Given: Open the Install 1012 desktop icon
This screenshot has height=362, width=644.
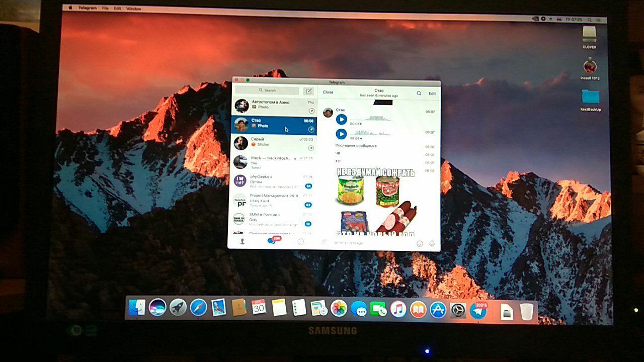Looking at the screenshot, I should coord(590,68).
